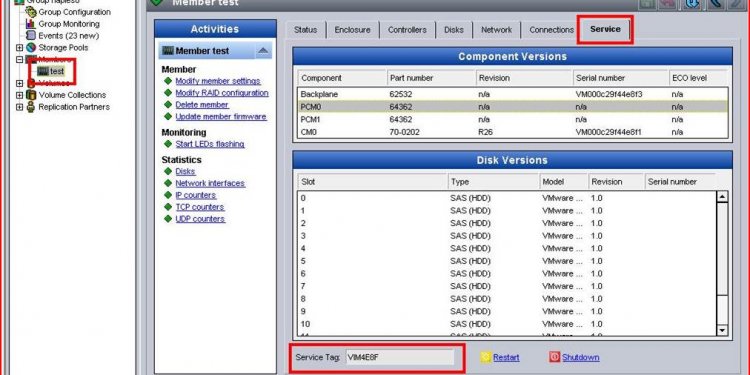Open Modify member settings link
This screenshot has height=375, width=750.
[218, 81]
